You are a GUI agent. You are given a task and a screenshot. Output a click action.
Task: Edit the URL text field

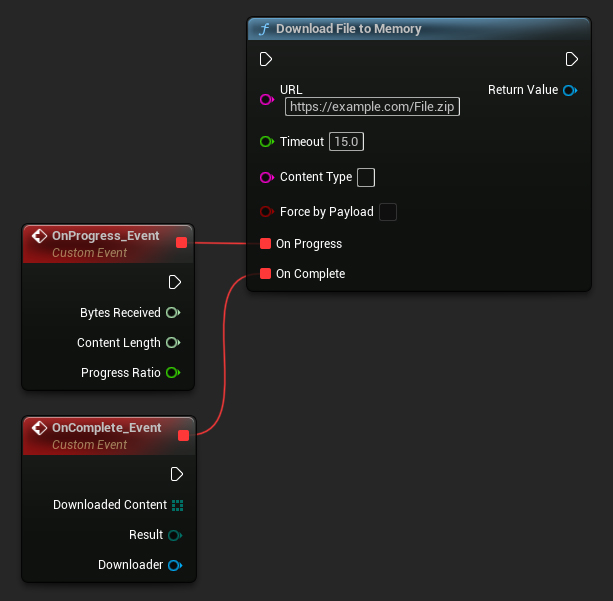(372, 107)
